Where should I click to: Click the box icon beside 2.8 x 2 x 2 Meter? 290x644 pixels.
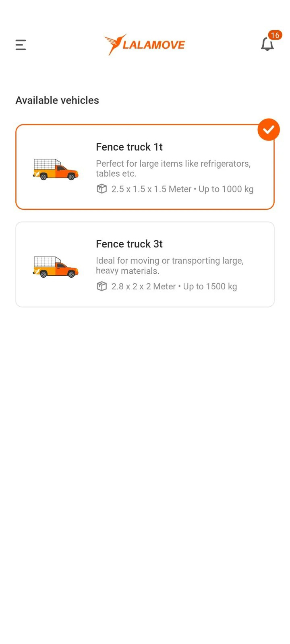(101, 286)
